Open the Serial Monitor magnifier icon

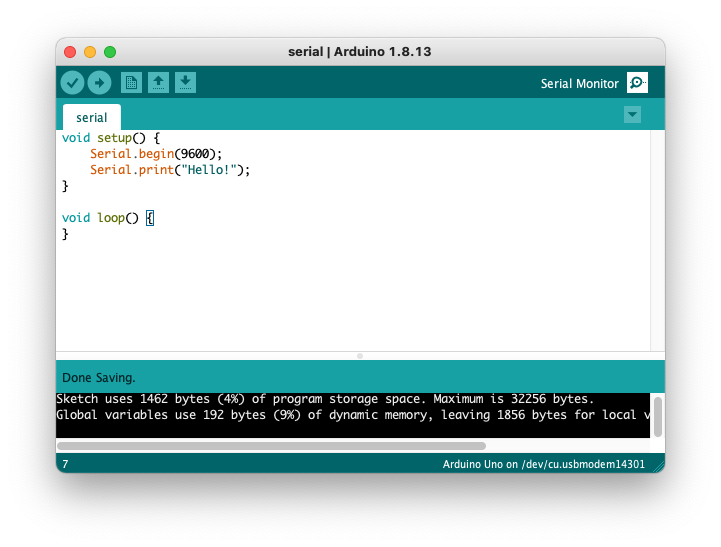(x=637, y=83)
